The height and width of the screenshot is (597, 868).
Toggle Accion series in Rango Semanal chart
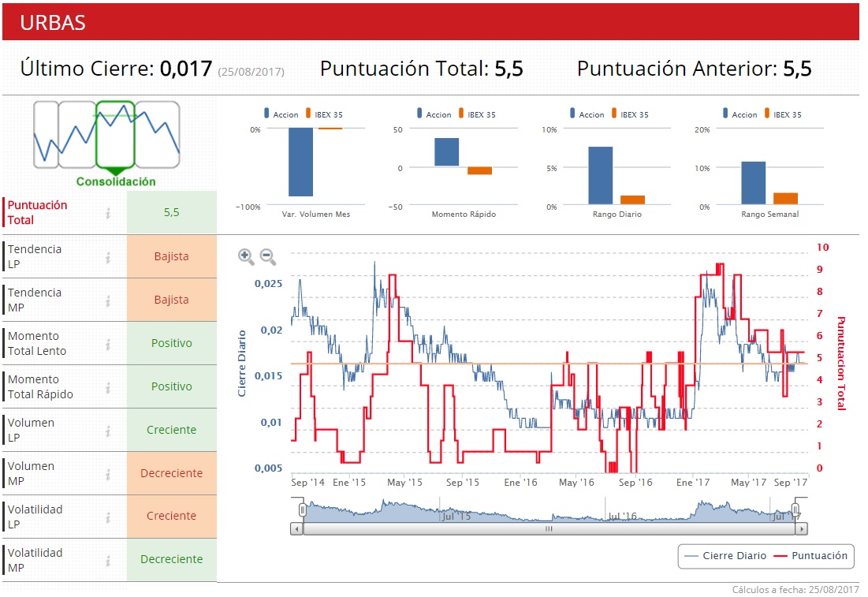(740, 114)
